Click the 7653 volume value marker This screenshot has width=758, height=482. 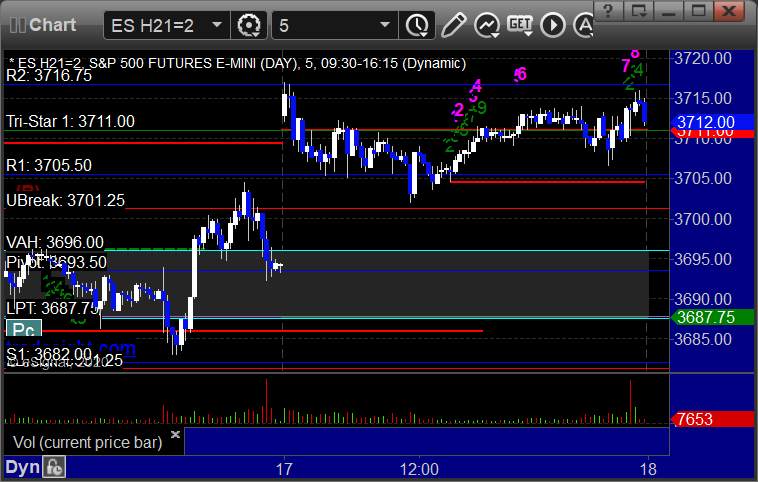click(712, 419)
